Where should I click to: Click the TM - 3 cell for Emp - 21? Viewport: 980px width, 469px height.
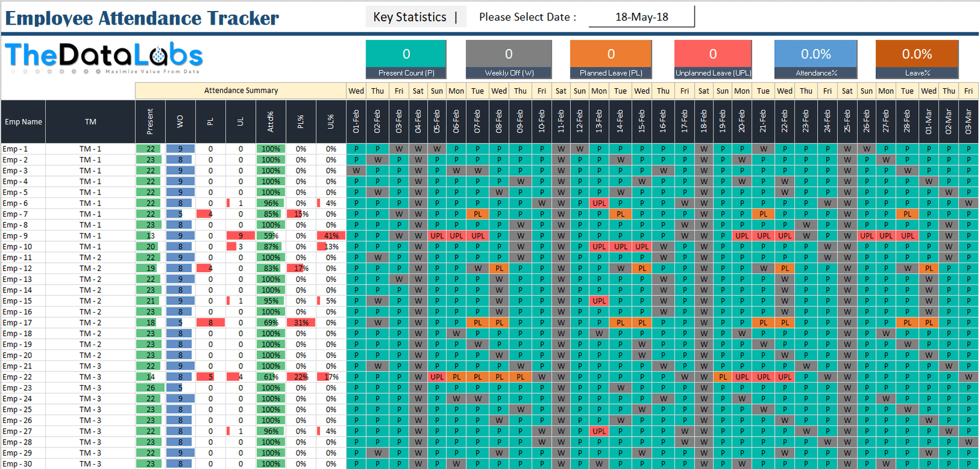(91, 366)
